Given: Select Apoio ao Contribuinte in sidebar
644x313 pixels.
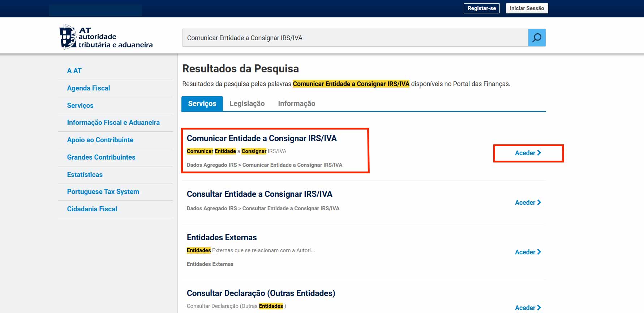Looking at the screenshot, I should pos(100,140).
